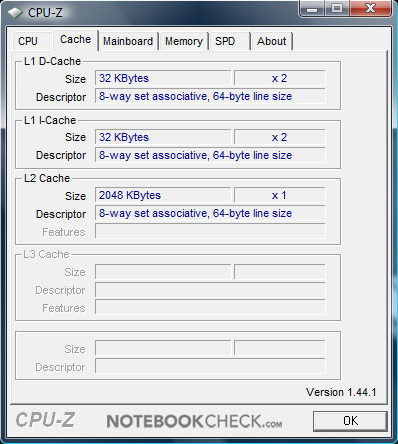Show the About tab
The height and width of the screenshot is (444, 398).
[x=272, y=41]
